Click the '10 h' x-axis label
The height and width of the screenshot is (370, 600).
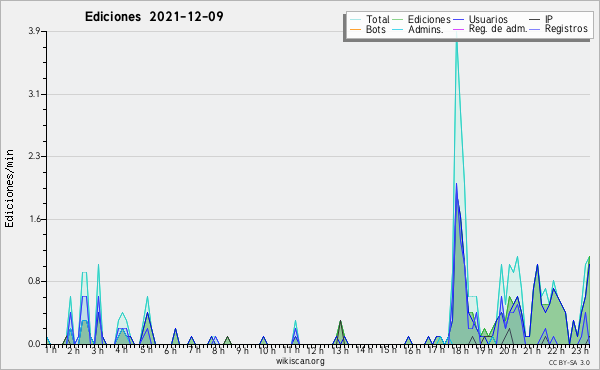coord(267,350)
